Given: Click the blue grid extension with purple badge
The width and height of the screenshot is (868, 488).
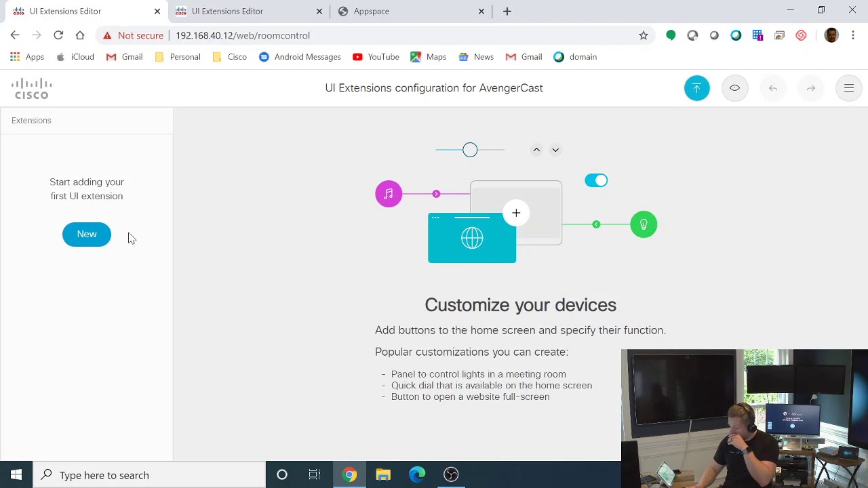Looking at the screenshot, I should click(x=757, y=35).
